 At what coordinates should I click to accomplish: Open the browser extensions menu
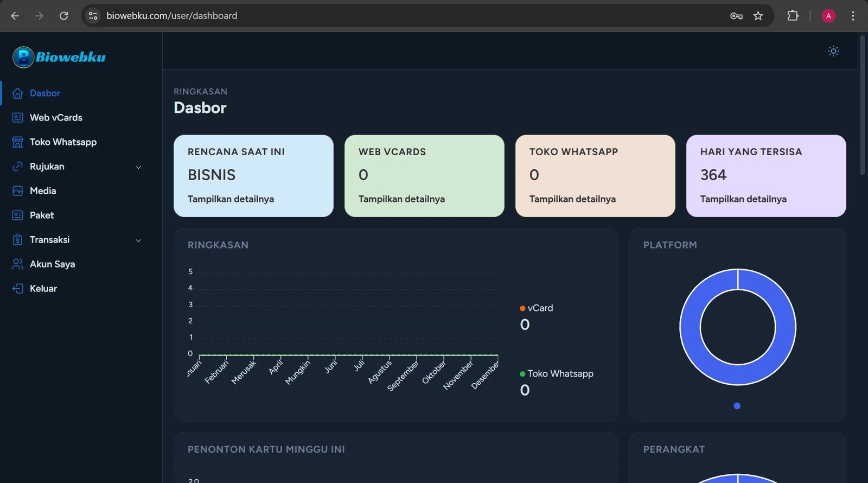793,16
